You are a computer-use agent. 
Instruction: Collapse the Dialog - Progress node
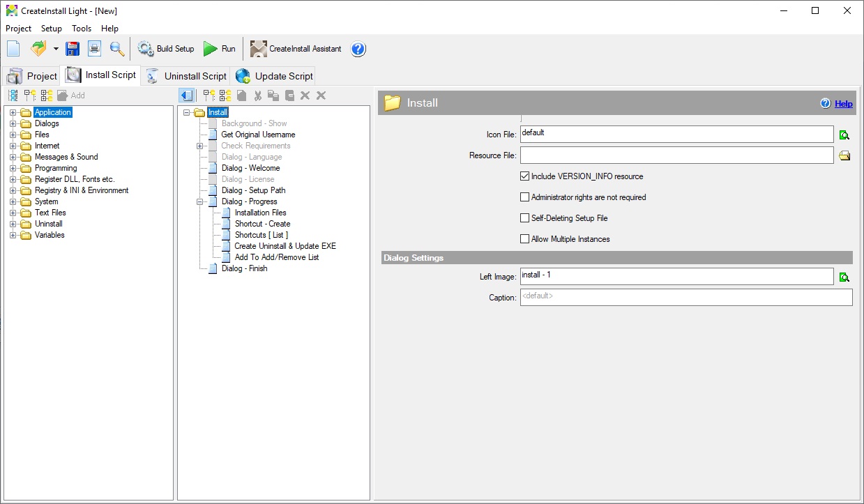[x=199, y=201]
